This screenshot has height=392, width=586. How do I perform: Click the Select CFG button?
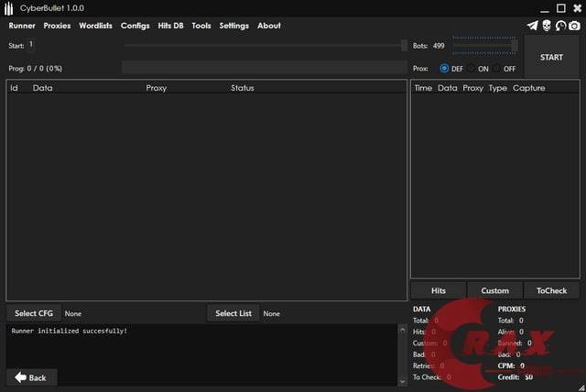[x=33, y=313]
